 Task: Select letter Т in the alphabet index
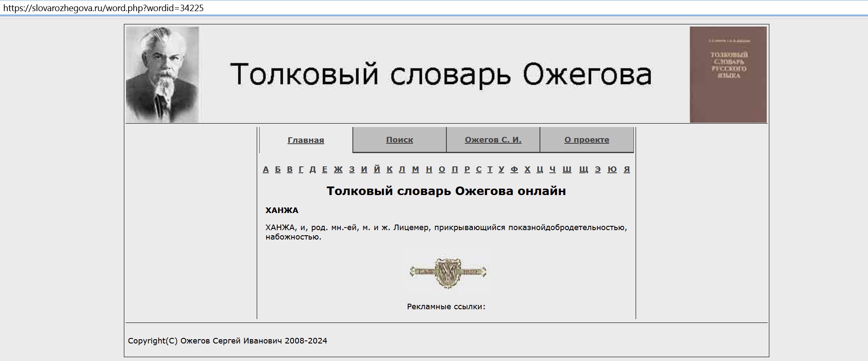[490, 169]
